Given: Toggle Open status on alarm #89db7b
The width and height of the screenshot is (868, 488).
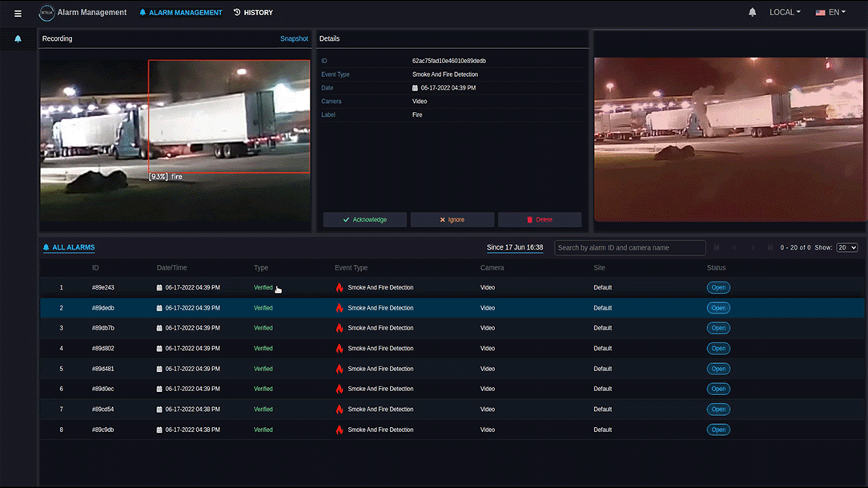Looking at the screenshot, I should 718,328.
